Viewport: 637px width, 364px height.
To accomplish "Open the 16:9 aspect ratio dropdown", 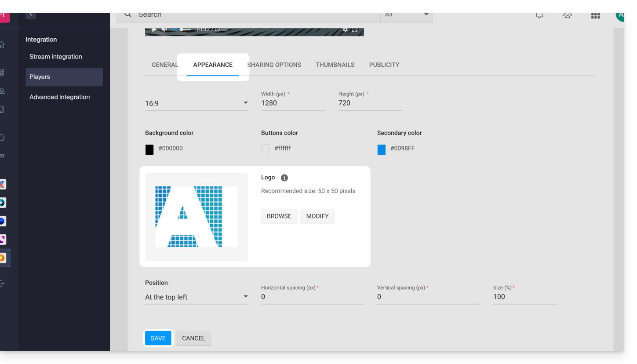I will tap(196, 103).
